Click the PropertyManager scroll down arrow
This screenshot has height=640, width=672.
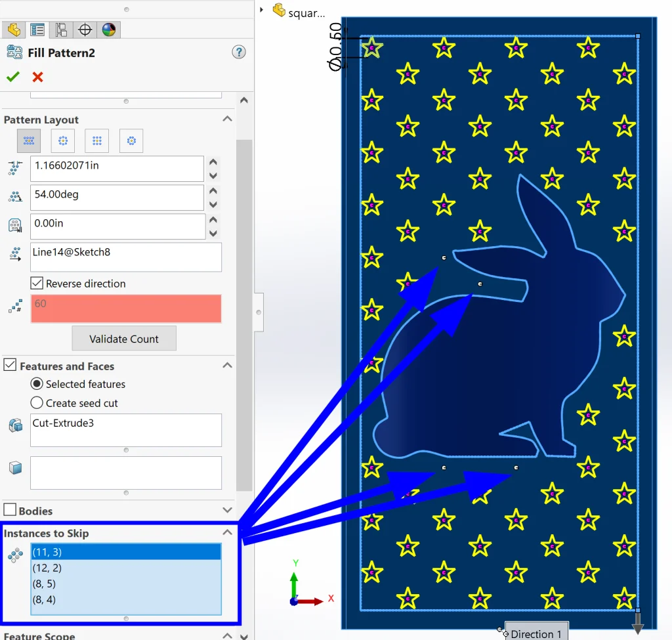[x=244, y=635]
